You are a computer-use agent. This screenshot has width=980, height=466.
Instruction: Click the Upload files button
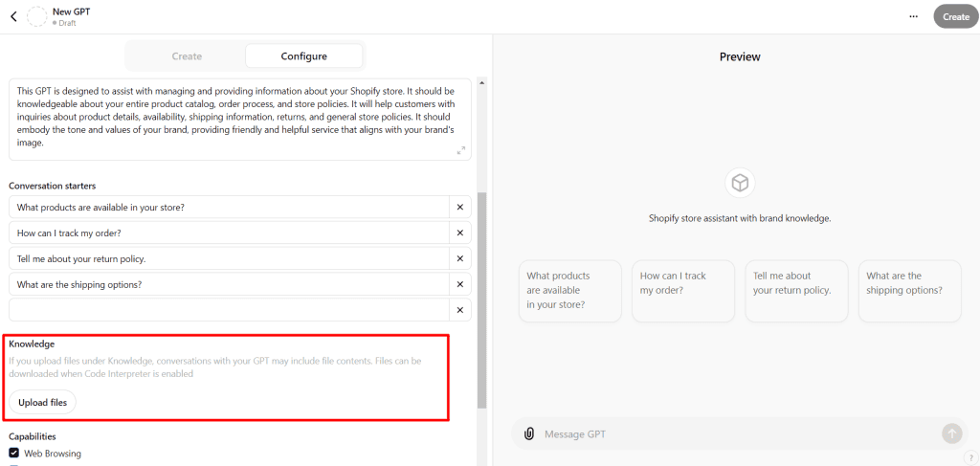[x=42, y=402]
